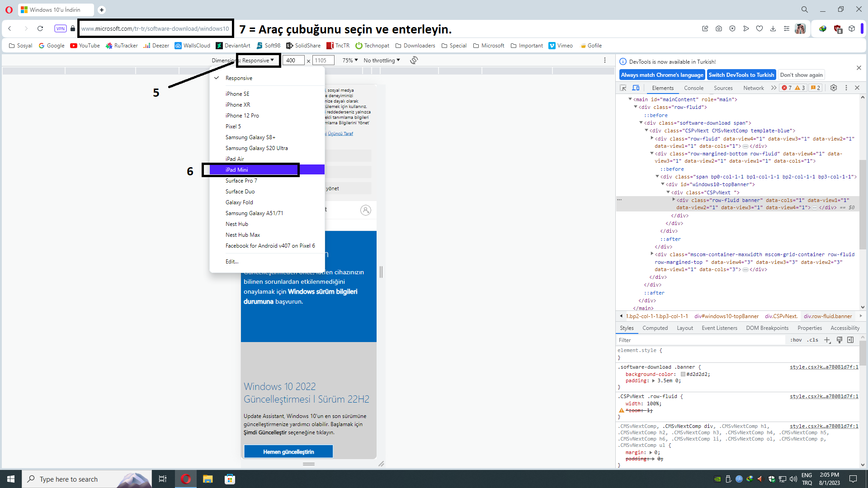Expand the mscom-container-maxwidth div node

[x=652, y=254]
